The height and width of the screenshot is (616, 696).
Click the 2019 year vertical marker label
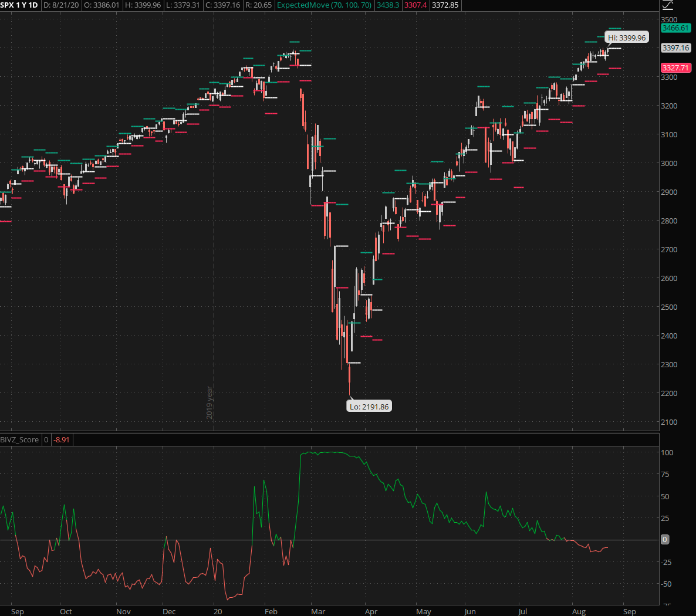tap(210, 402)
